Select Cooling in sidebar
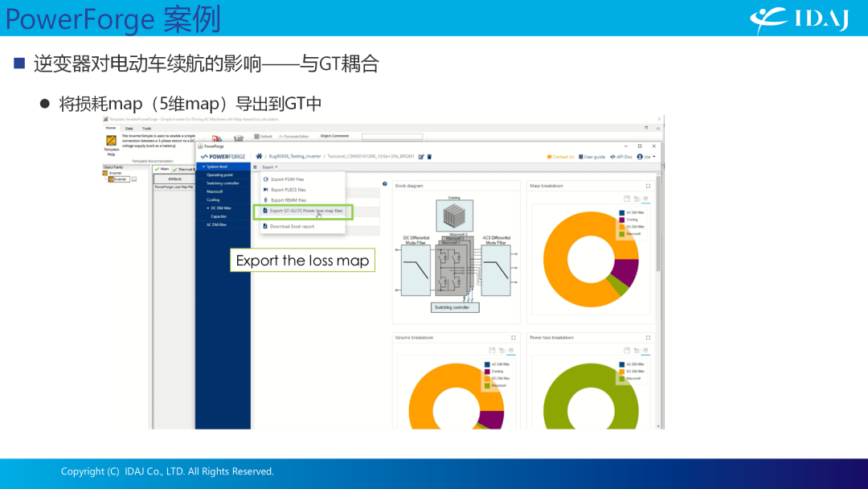Viewport: 868px width, 489px height. pos(213,200)
